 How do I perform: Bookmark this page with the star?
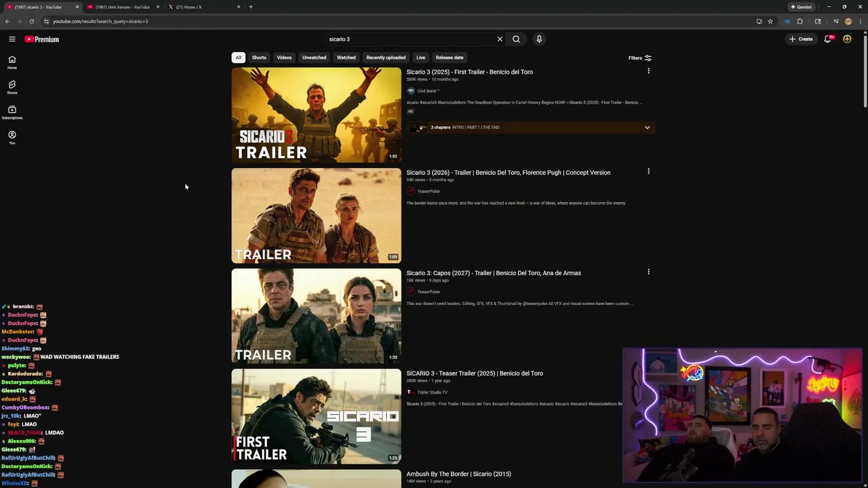click(770, 21)
